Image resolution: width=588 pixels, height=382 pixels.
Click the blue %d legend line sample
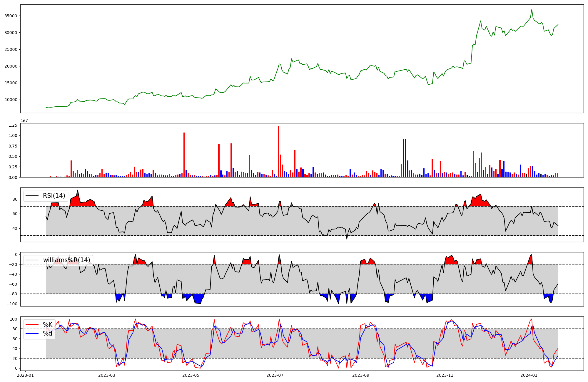click(x=32, y=334)
